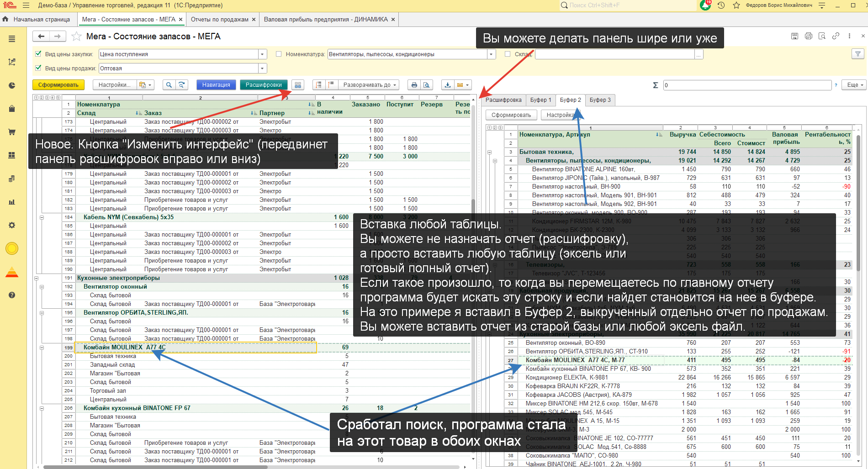Open sidebar help question mark
868x469 pixels.
coord(12,295)
